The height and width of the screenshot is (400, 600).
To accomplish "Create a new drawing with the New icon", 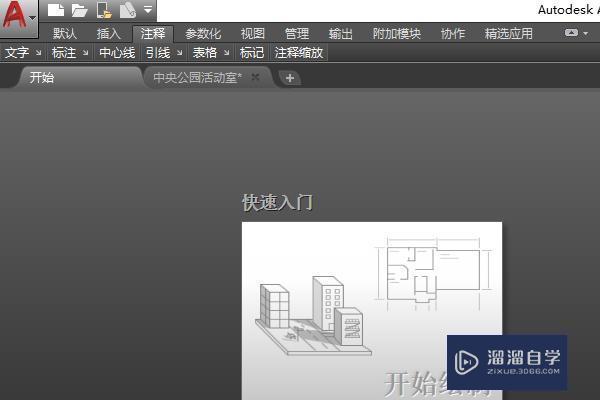I will [56, 10].
